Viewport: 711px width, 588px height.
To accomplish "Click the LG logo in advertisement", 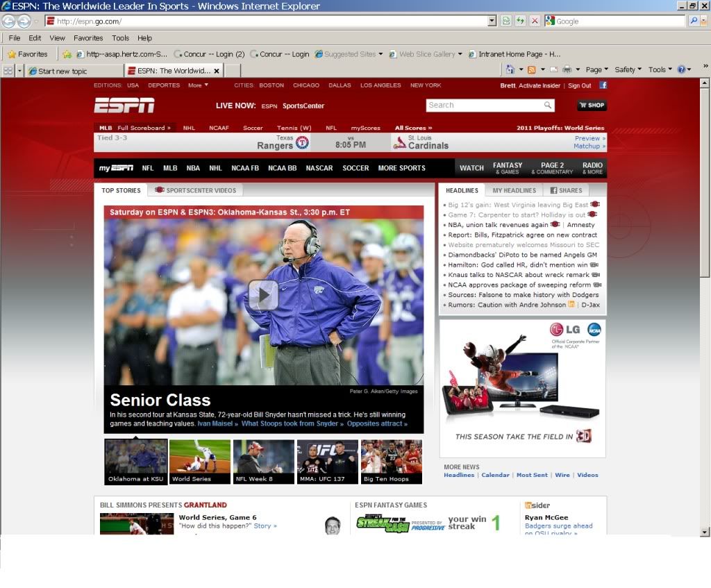I will [565, 330].
